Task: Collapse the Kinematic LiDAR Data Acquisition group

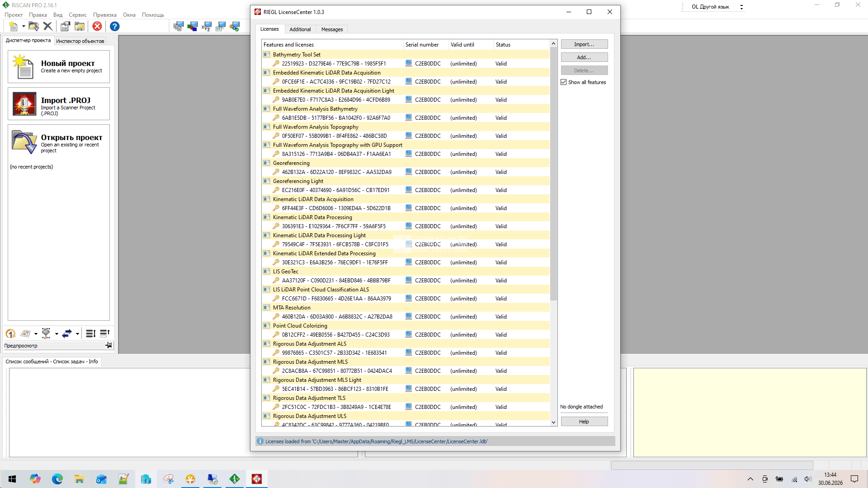Action: pyautogui.click(x=266, y=199)
